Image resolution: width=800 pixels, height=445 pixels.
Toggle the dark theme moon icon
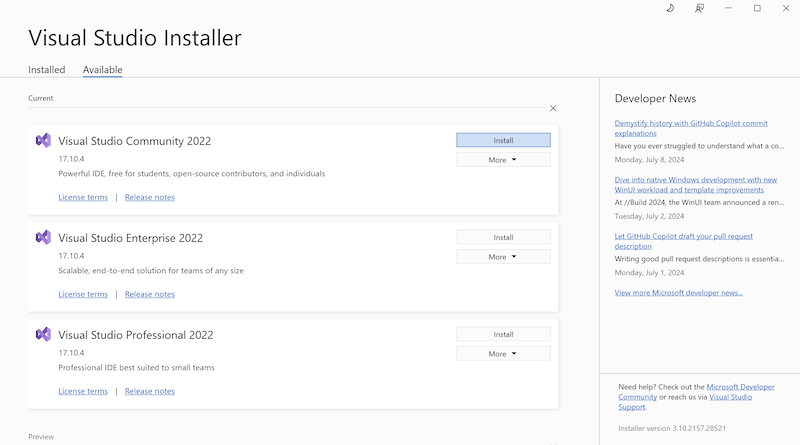tap(670, 8)
